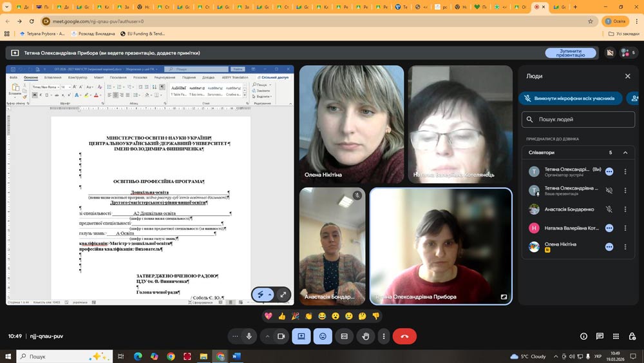Raise hand in the meeting
Viewport: 644px width, 363px height.
click(x=366, y=336)
